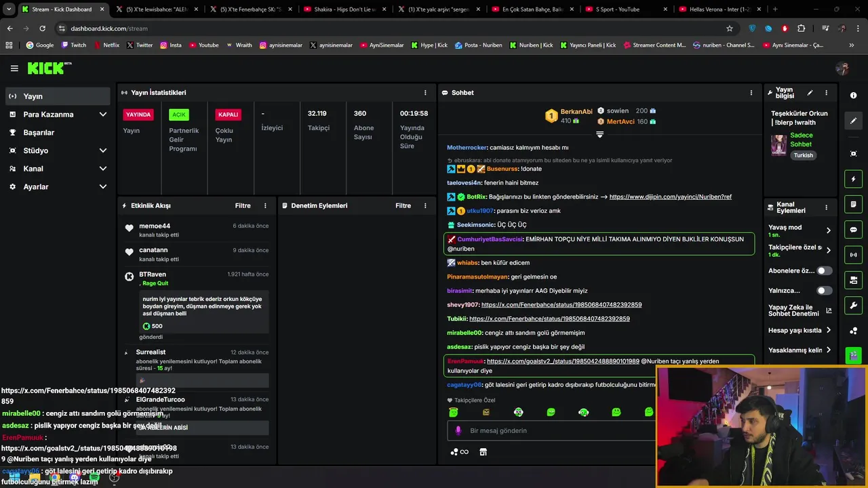Open the Sadece Sohbet category thumbnail
Screen dimensions: 868x488
[x=778, y=145]
